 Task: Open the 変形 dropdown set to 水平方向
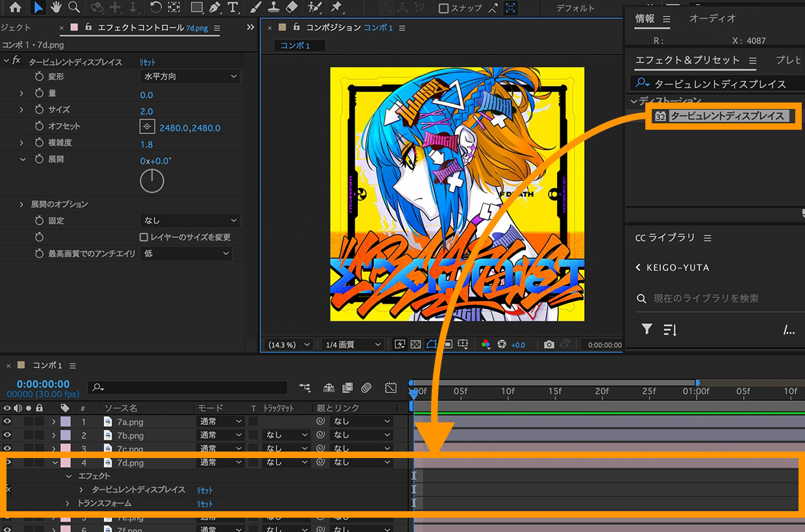[190, 77]
